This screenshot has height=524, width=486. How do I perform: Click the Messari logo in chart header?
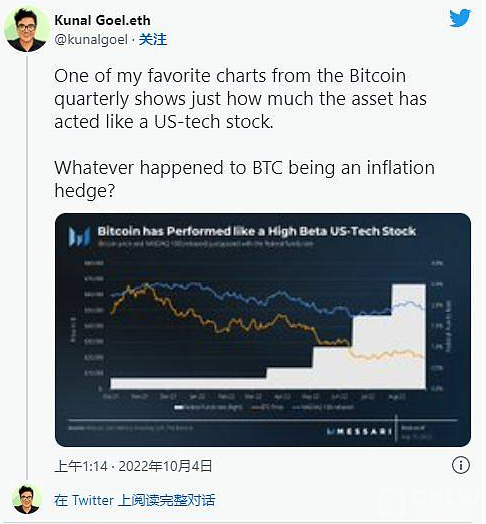[80, 236]
